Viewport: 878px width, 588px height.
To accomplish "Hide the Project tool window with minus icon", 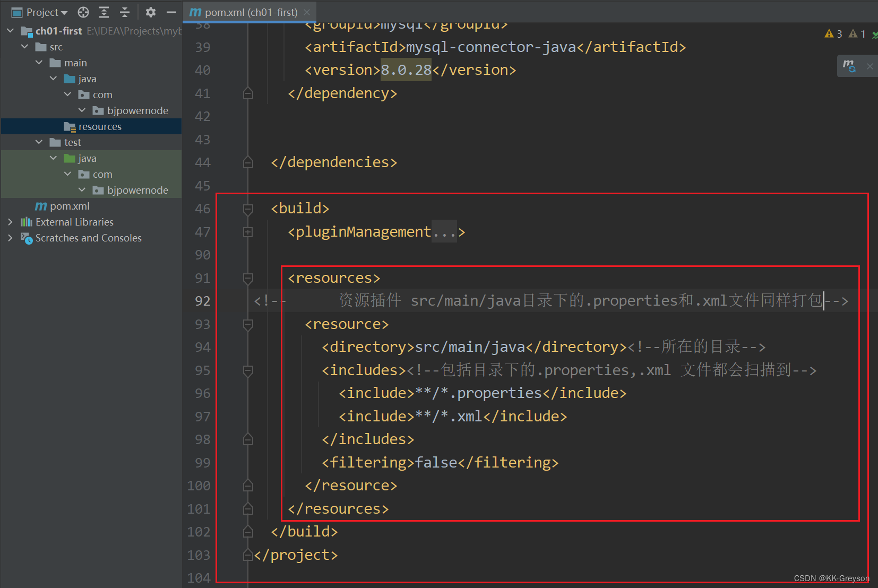I will pyautogui.click(x=171, y=12).
